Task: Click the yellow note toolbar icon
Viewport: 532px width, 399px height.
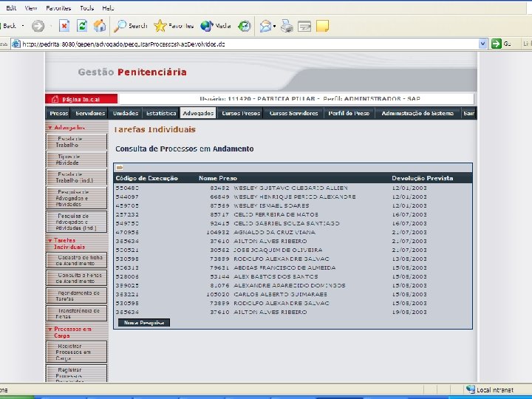Action: [322, 26]
